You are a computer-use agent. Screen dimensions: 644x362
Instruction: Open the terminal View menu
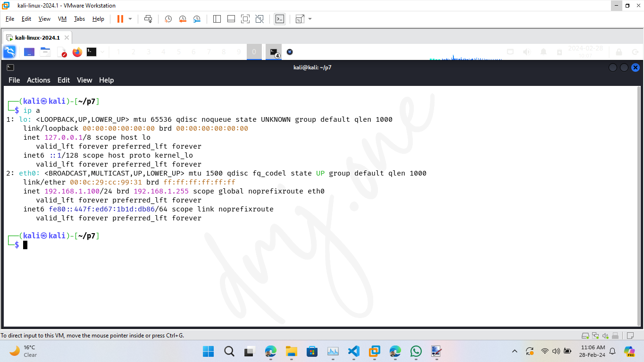click(84, 80)
